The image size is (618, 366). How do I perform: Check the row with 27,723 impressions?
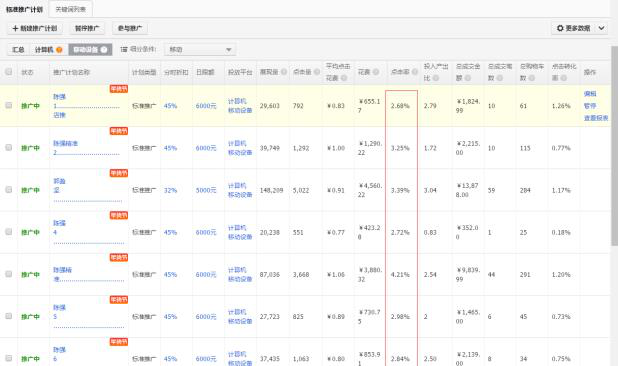point(8,316)
